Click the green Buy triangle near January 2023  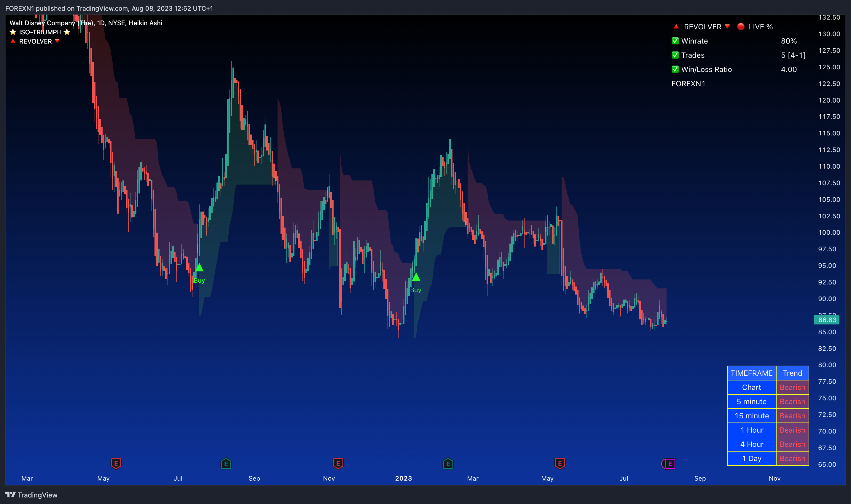click(x=416, y=277)
